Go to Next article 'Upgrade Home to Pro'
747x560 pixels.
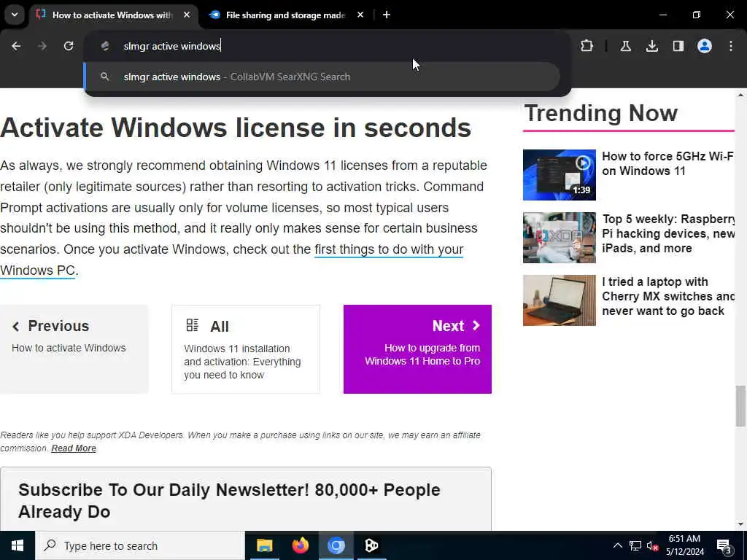417,349
